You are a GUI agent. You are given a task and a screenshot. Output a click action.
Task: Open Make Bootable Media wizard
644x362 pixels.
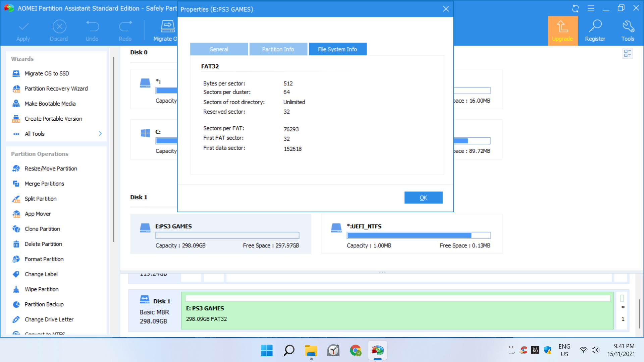(x=50, y=104)
